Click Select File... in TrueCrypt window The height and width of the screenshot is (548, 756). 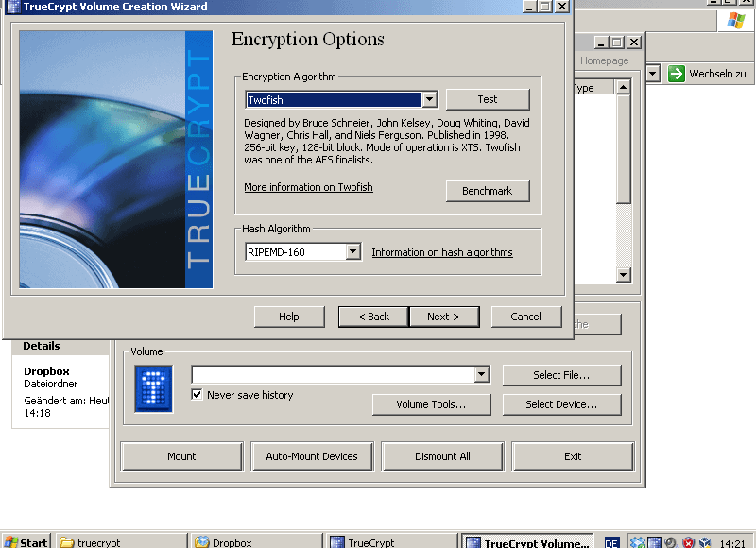561,375
